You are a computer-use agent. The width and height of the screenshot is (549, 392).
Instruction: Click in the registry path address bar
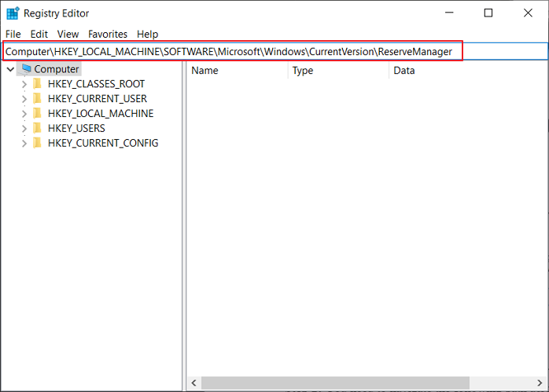(x=274, y=51)
